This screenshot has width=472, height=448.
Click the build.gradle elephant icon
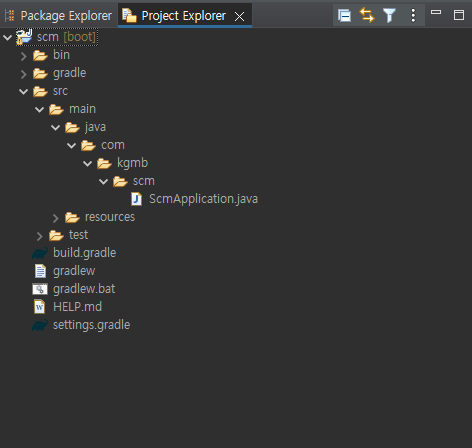(40, 253)
